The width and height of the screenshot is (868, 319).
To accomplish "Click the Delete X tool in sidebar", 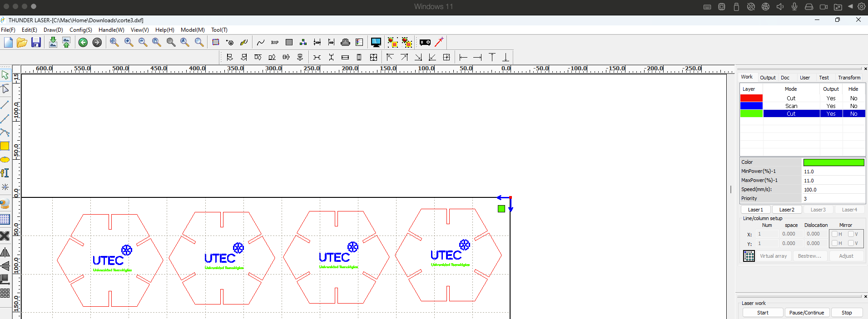I will click(x=5, y=236).
